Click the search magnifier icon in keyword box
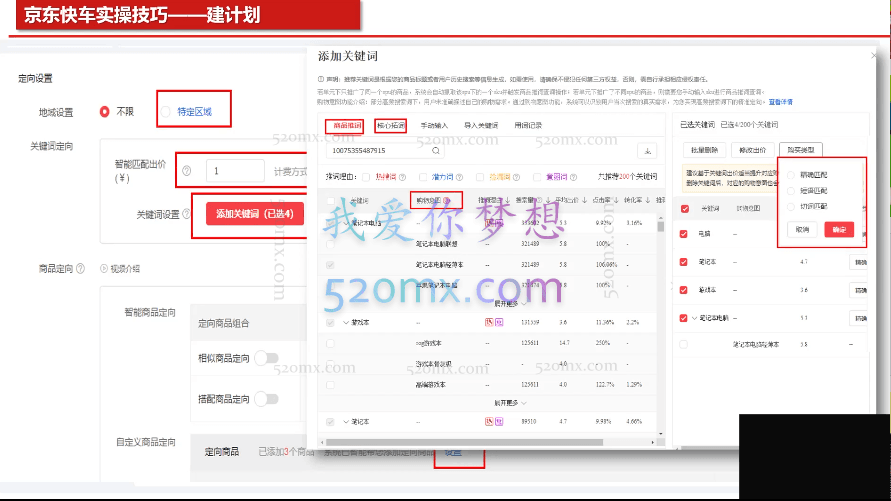 click(x=436, y=151)
